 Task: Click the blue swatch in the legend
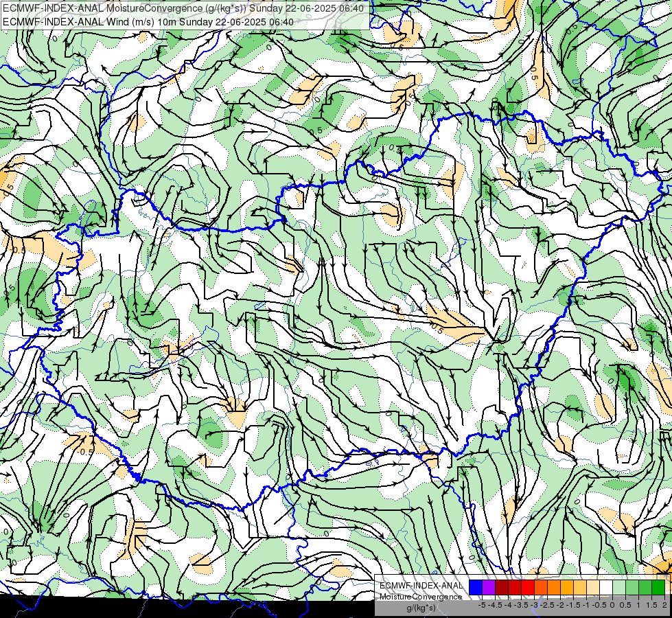click(x=476, y=587)
